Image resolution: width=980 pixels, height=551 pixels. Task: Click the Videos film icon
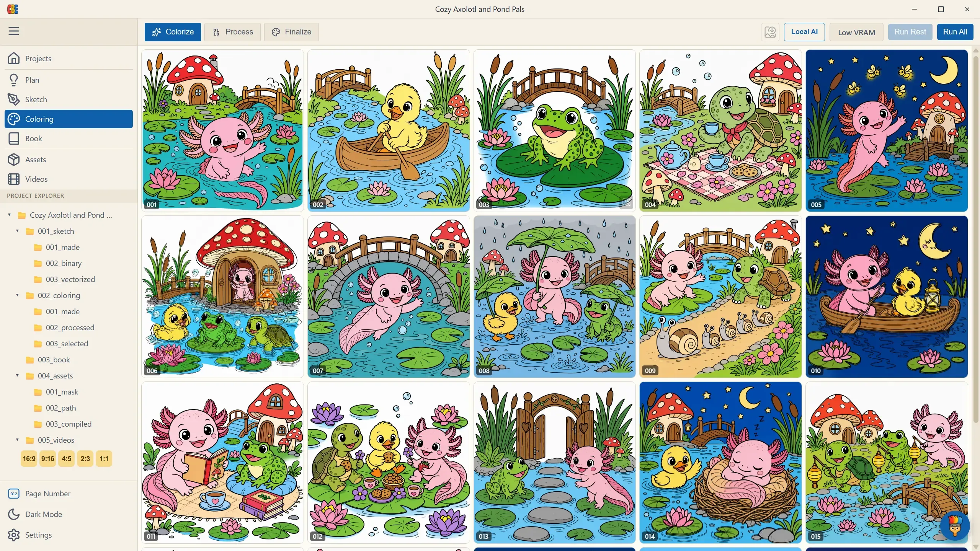point(14,179)
